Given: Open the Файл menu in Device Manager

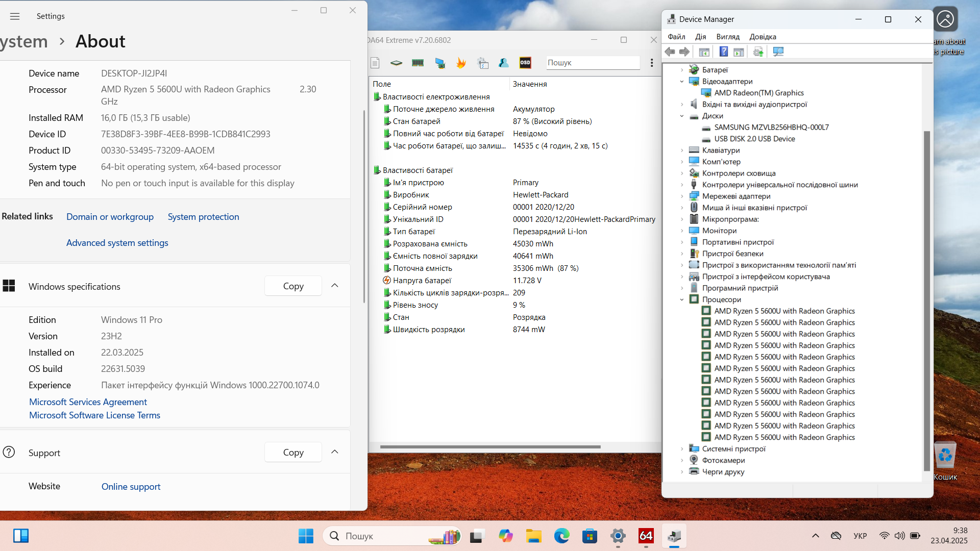Looking at the screenshot, I should click(676, 37).
